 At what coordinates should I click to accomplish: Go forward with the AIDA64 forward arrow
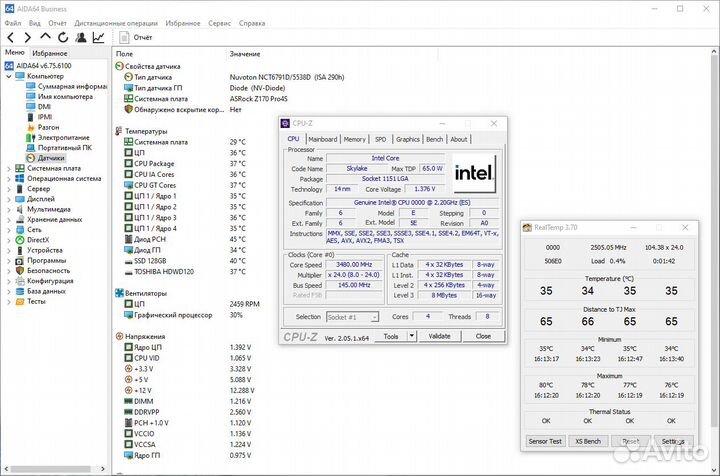[28, 38]
